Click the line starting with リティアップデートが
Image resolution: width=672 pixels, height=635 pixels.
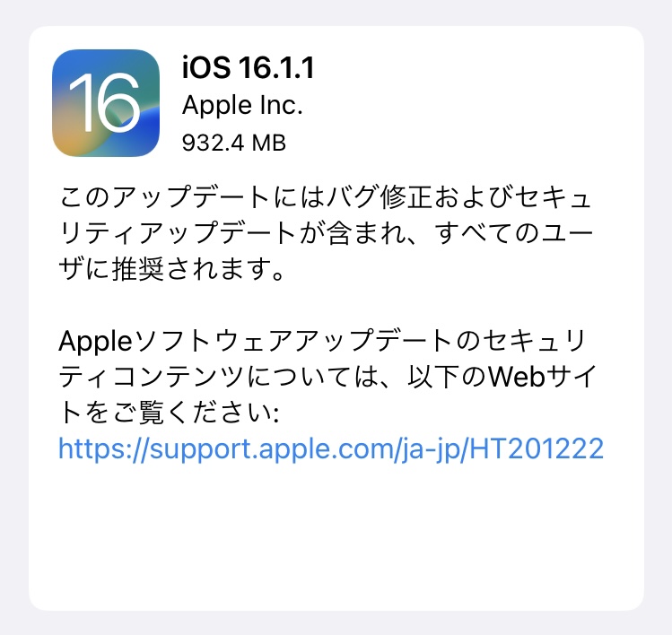(327, 233)
